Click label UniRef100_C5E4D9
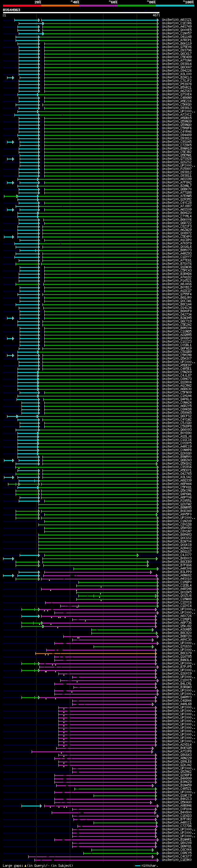 [x=177, y=57]
